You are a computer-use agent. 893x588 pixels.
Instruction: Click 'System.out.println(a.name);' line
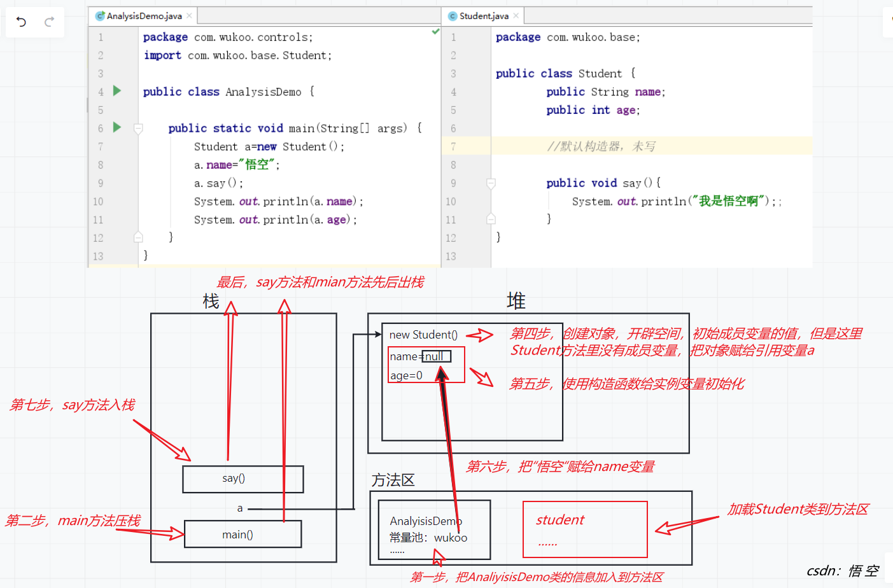coord(278,201)
